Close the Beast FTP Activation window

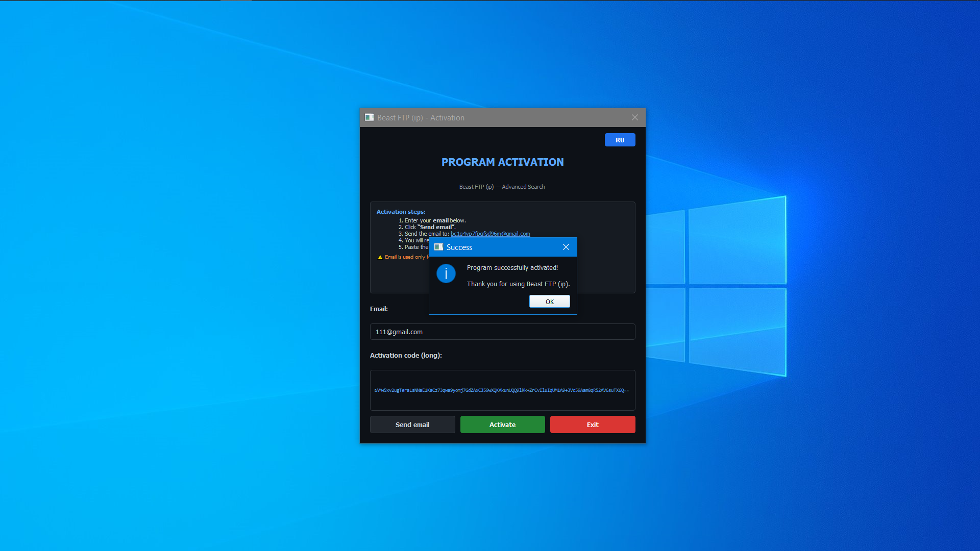pos(634,117)
